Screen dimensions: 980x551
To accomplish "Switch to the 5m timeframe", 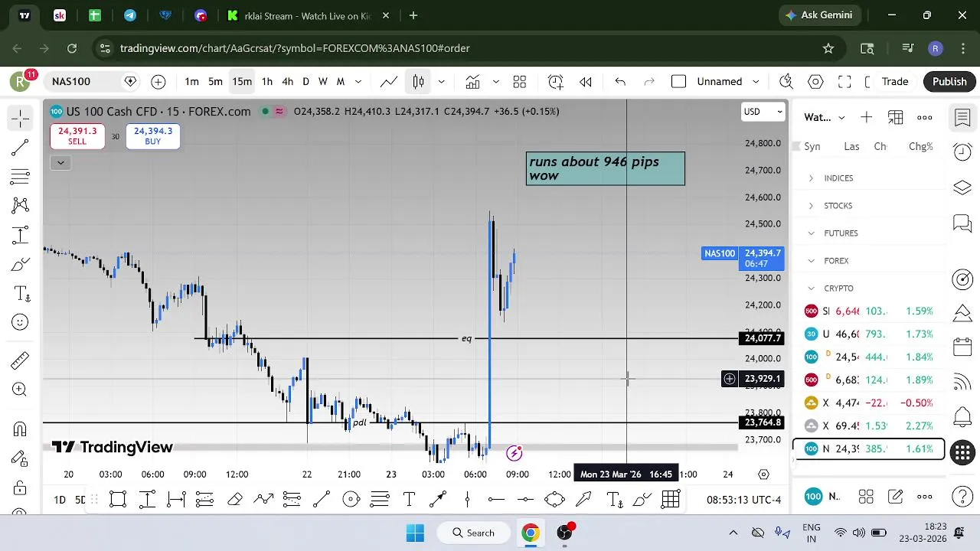I will pyautogui.click(x=216, y=82).
